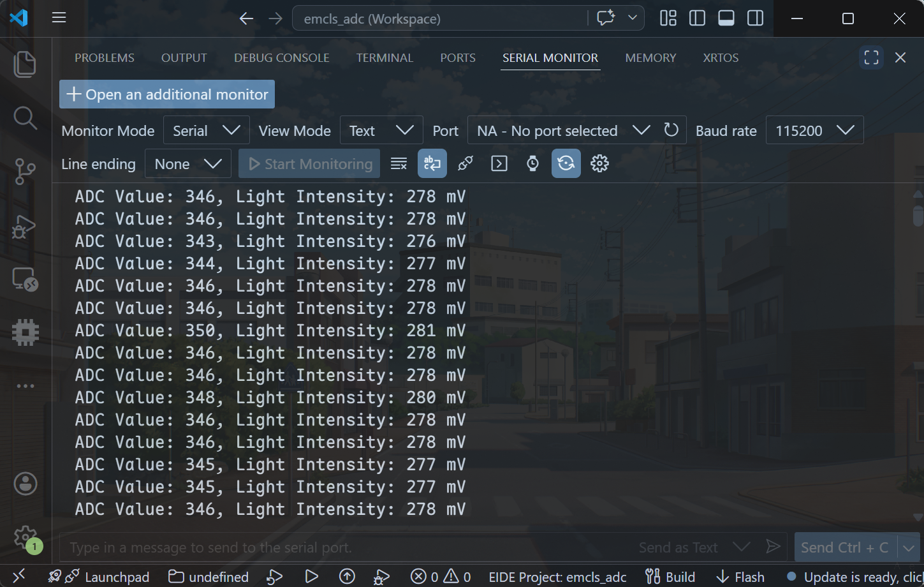Open the Monitor Mode Serial dropdown
This screenshot has width=924, height=587.
207,130
